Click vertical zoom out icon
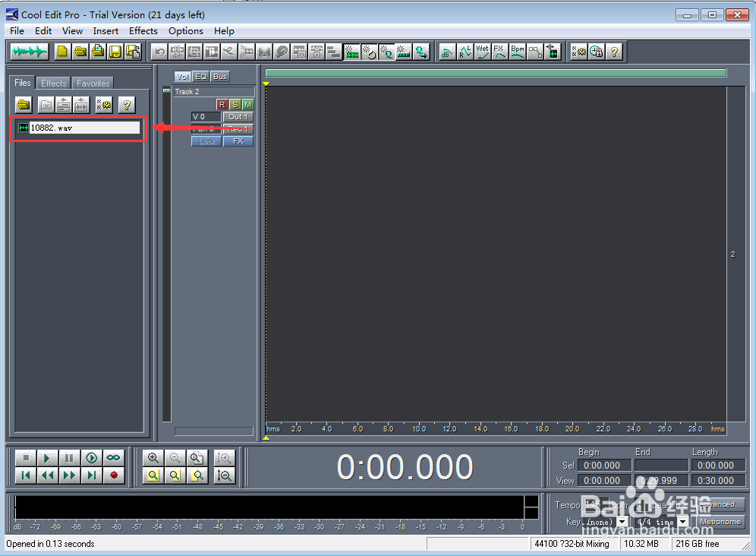The height and width of the screenshot is (556, 756). pos(224,475)
